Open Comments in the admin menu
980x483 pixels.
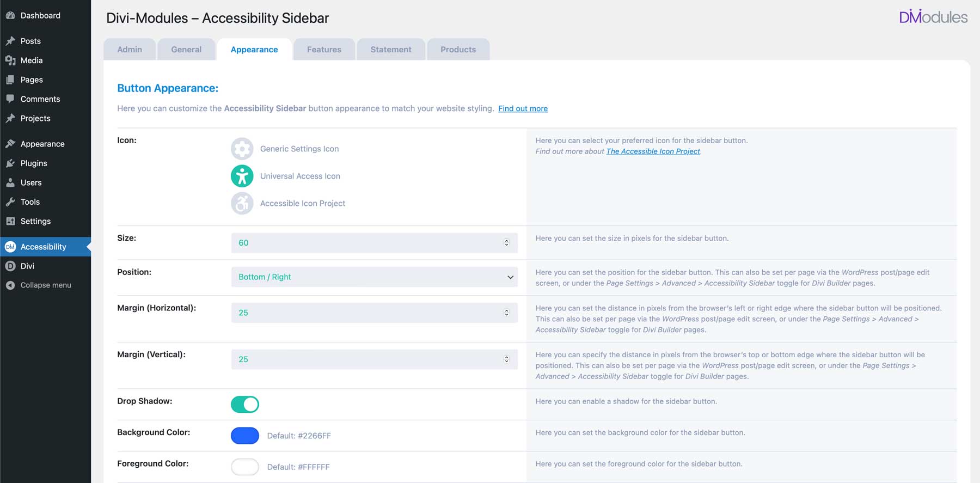pos(46,99)
